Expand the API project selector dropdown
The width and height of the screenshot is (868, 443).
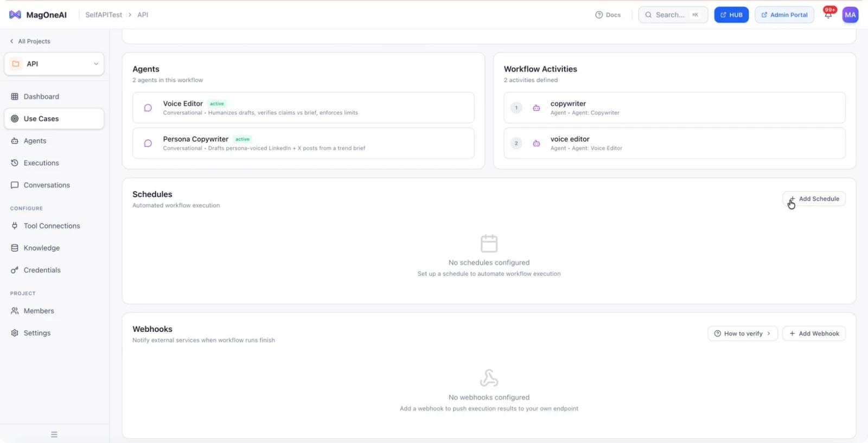pyautogui.click(x=96, y=64)
